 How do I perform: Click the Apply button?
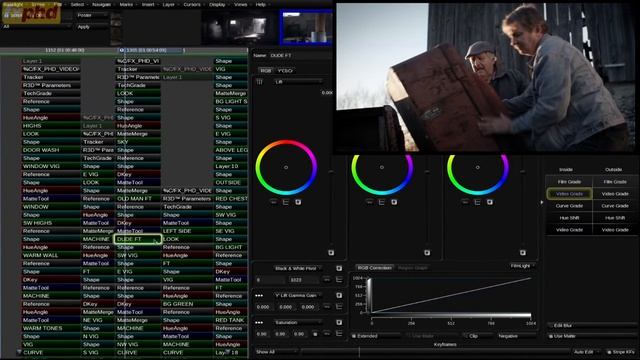point(92,27)
